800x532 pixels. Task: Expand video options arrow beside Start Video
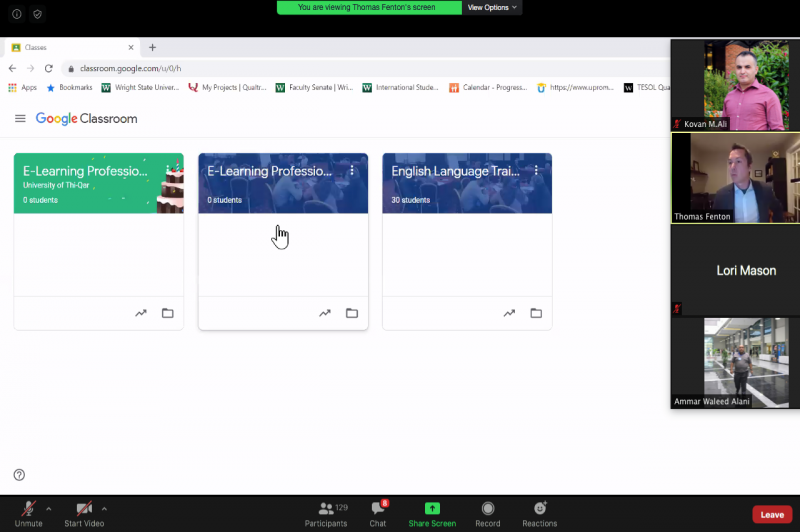click(104, 508)
